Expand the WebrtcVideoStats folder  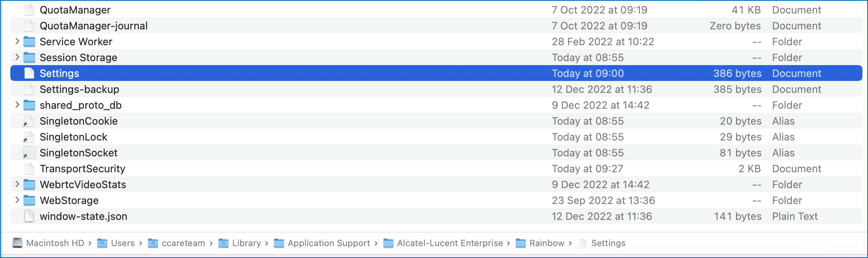click(x=17, y=184)
